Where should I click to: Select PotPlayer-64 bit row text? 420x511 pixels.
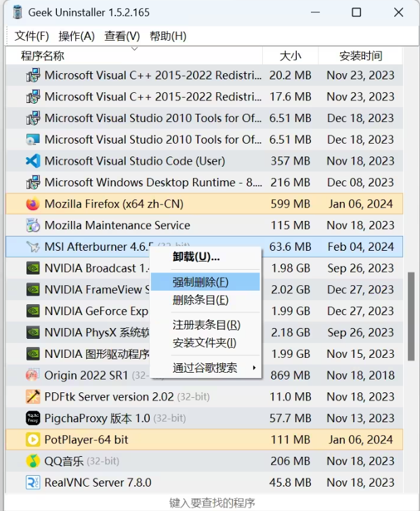86,440
